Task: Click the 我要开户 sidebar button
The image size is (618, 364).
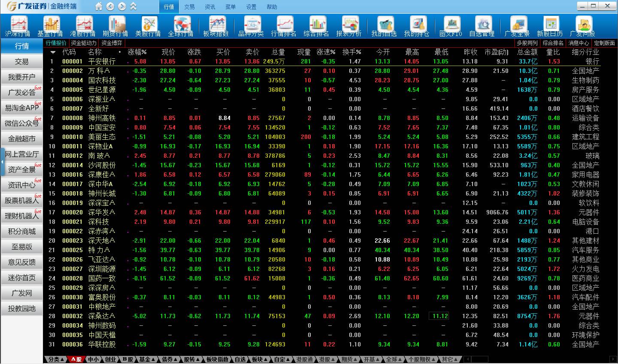Action: click(22, 77)
